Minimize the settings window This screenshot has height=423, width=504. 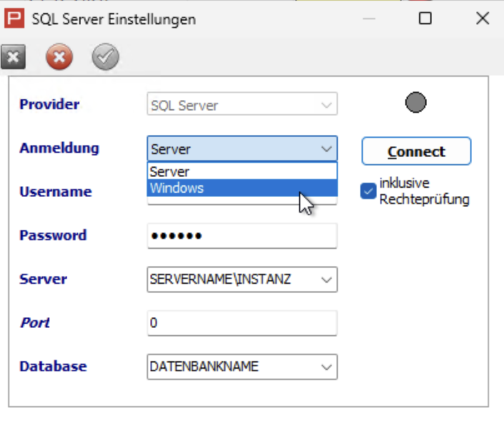tap(368, 19)
